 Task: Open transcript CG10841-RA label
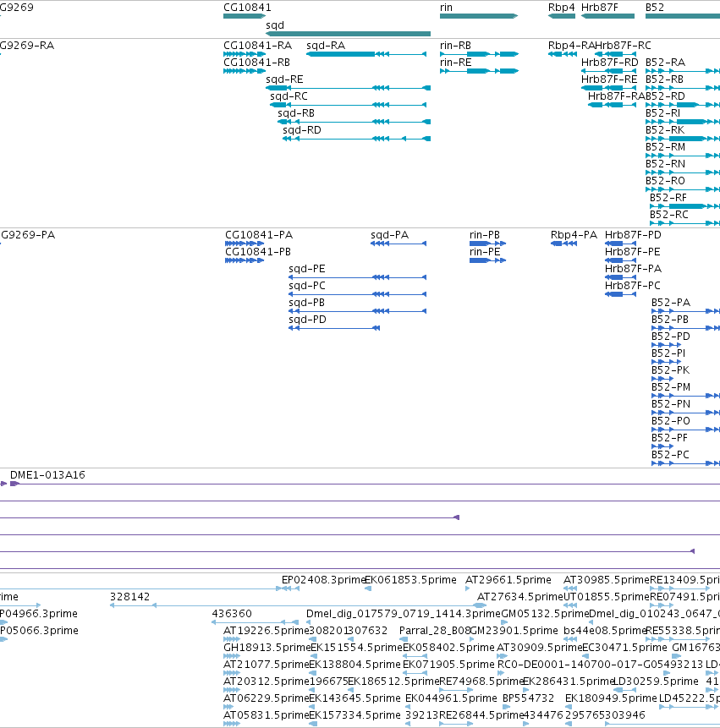tap(257, 46)
